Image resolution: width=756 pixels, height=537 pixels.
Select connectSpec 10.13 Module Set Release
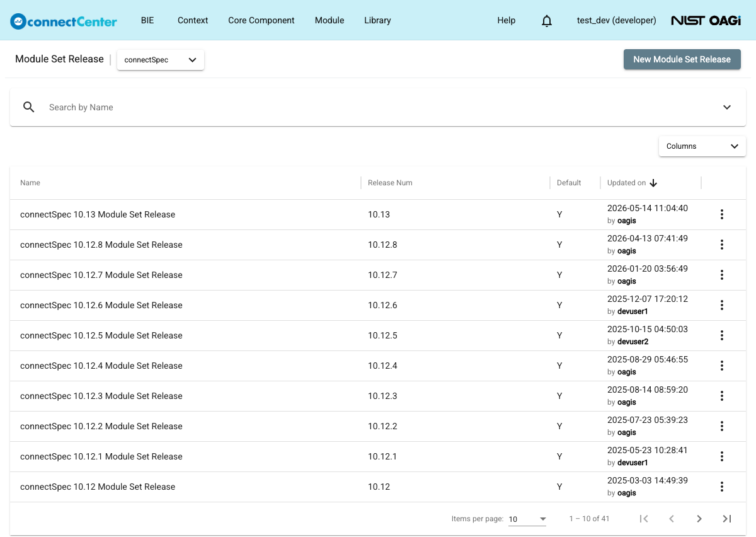tap(98, 214)
